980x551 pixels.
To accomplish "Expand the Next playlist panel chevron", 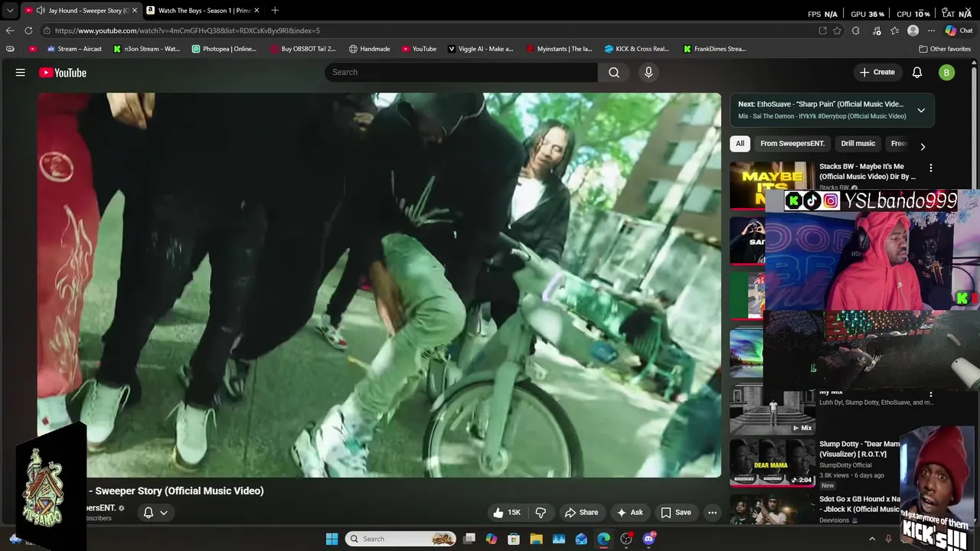I will pos(921,110).
